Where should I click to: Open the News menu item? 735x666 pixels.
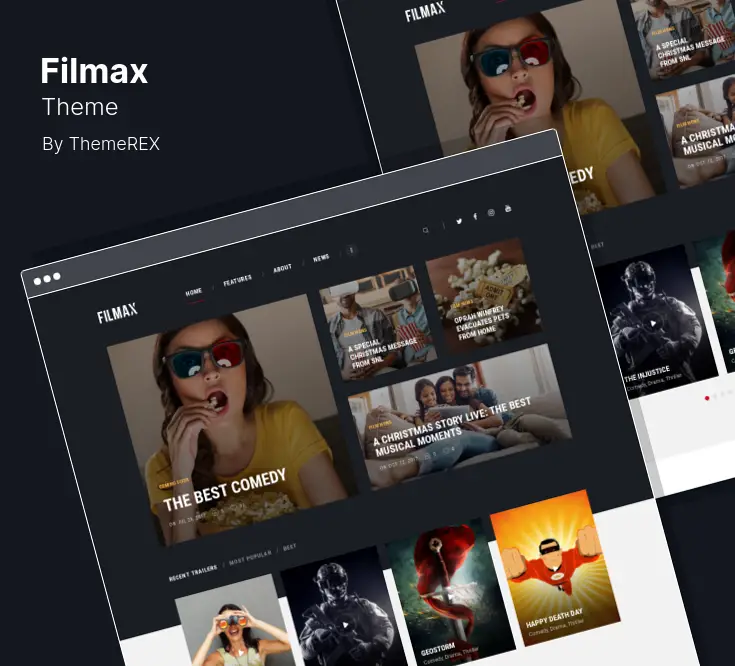[321, 258]
